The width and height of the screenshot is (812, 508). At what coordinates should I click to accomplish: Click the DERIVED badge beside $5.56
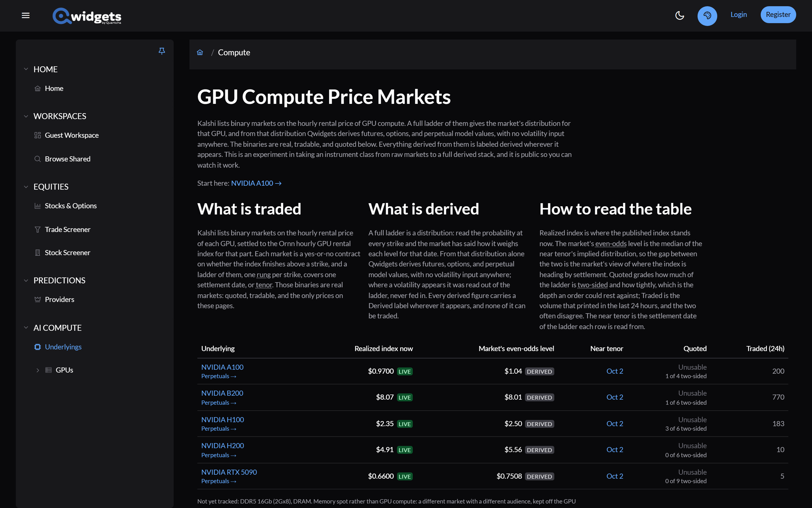(539, 450)
